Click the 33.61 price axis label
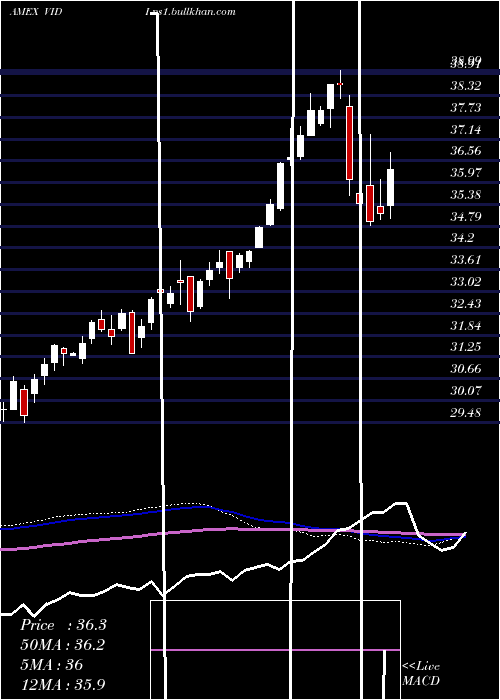 tap(466, 260)
